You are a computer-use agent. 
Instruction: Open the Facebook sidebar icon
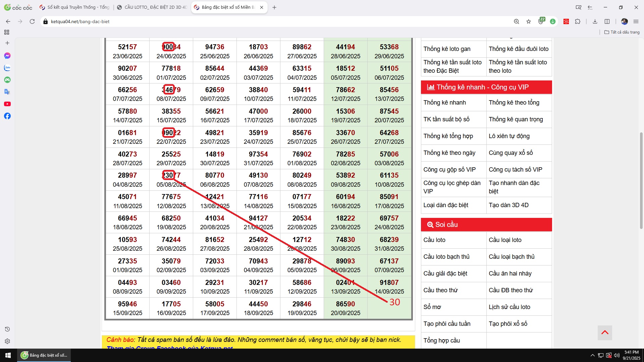click(x=7, y=116)
